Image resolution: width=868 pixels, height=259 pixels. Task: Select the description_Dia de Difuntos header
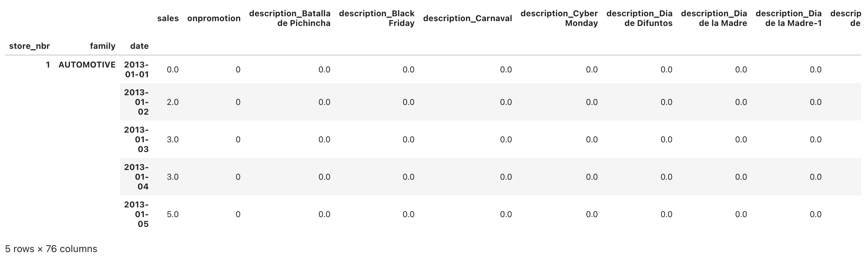point(639,18)
